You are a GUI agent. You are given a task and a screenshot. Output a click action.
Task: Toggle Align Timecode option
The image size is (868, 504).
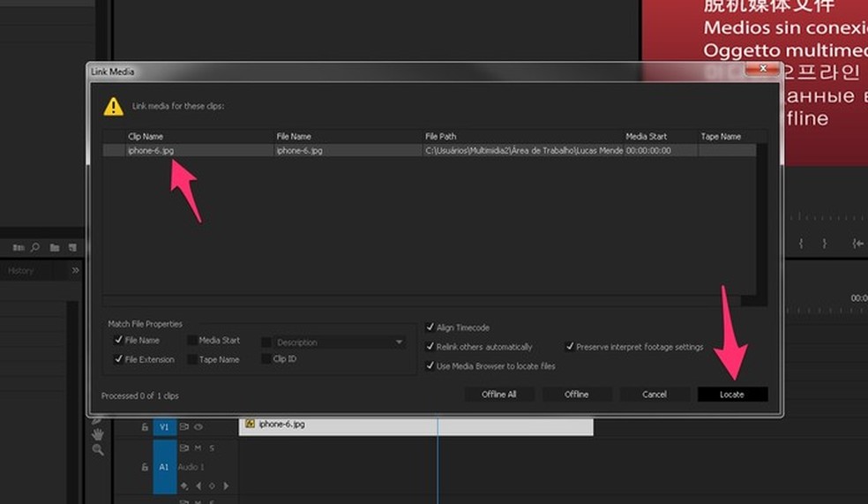(430, 327)
